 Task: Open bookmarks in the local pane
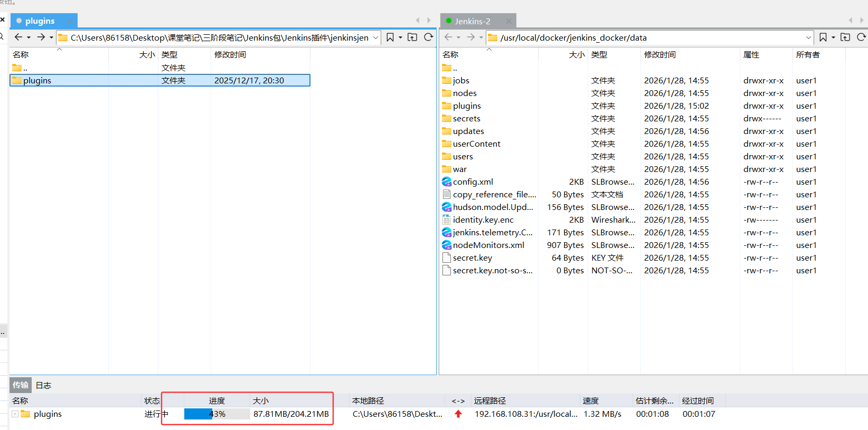390,37
